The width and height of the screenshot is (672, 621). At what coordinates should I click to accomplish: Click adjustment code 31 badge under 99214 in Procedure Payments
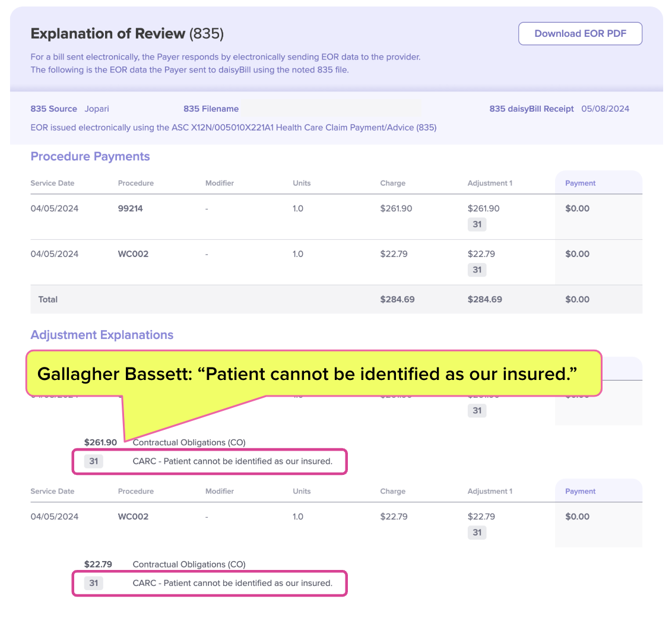pos(477,224)
